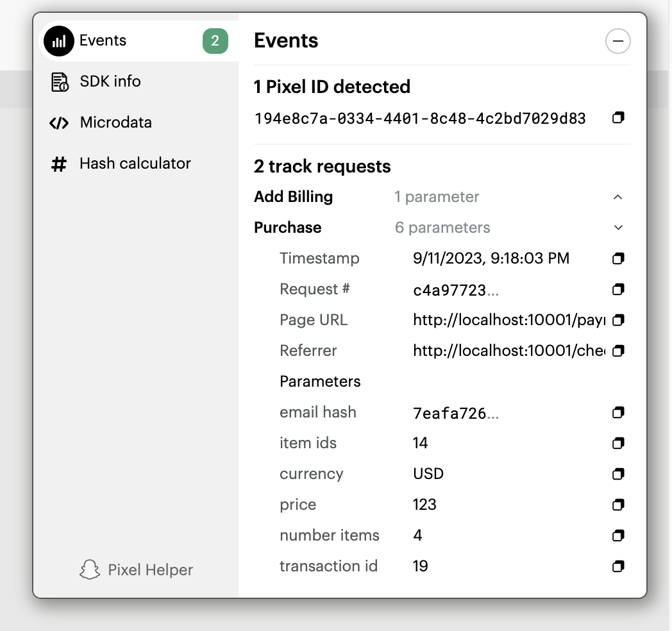Screen dimensions: 672x631
Task: Copy the price value 123
Action: [618, 505]
